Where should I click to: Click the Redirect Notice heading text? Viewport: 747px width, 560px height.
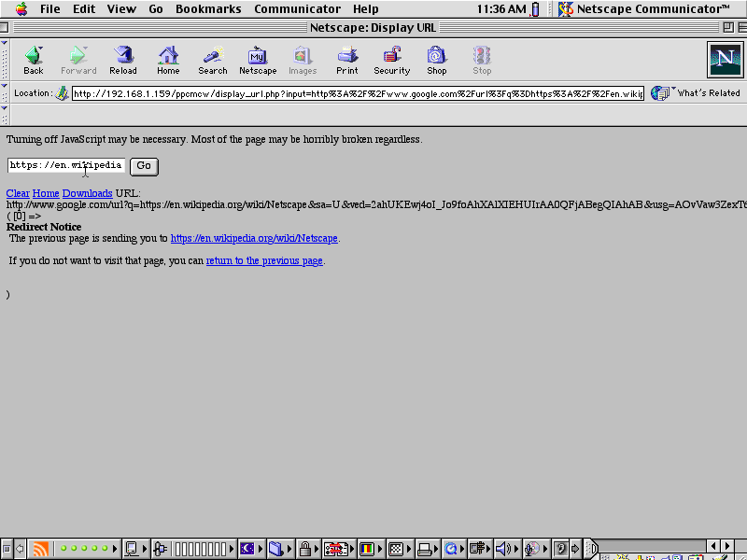(x=44, y=227)
